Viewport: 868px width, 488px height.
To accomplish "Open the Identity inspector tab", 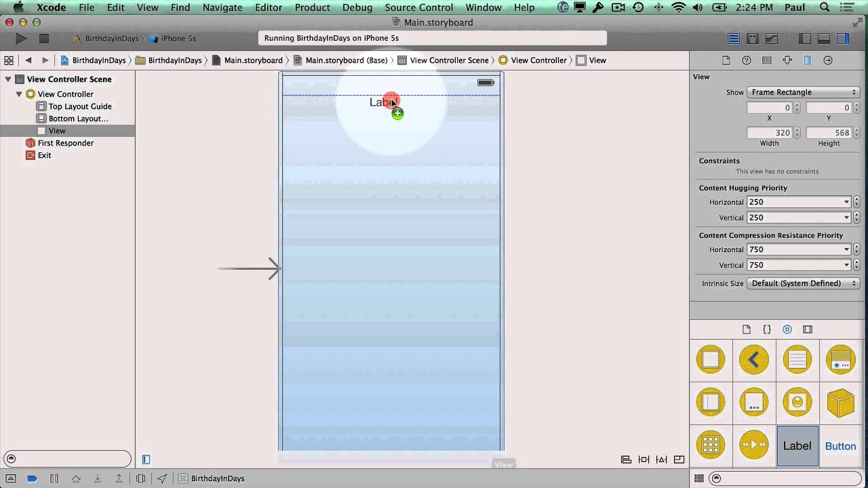I will point(767,60).
